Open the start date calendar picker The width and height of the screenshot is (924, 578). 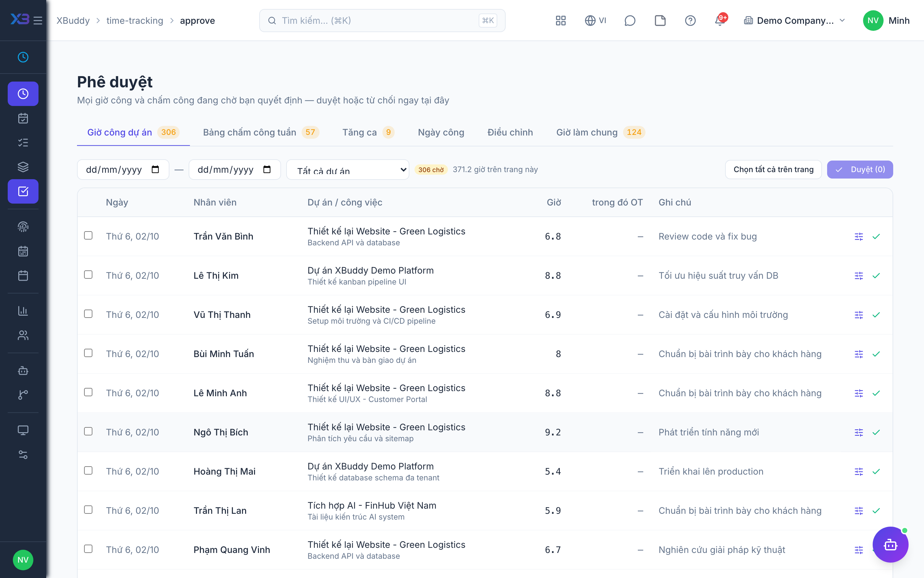(x=155, y=169)
